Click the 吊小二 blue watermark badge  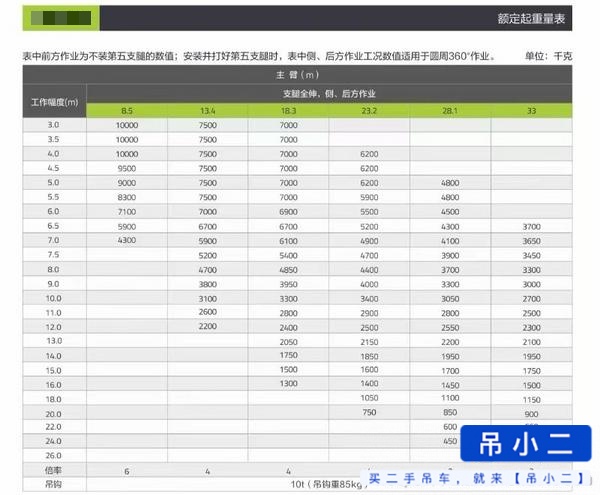[x=526, y=443]
